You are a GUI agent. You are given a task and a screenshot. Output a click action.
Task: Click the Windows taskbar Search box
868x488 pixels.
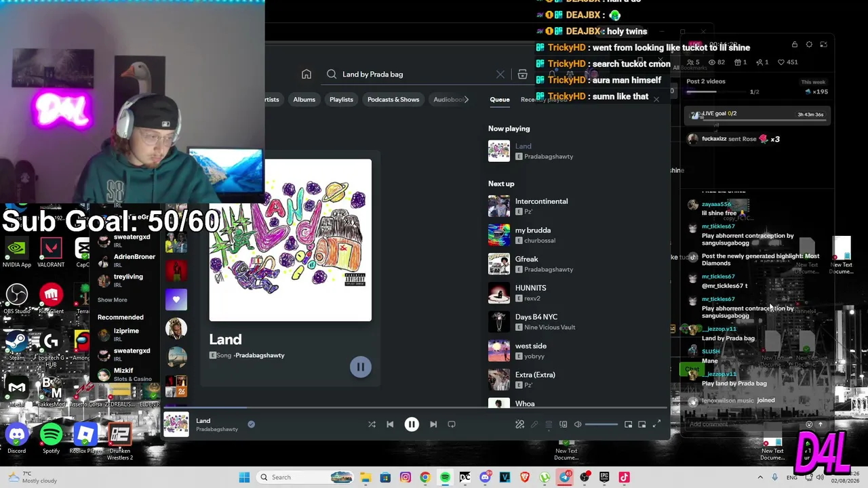pos(307,477)
